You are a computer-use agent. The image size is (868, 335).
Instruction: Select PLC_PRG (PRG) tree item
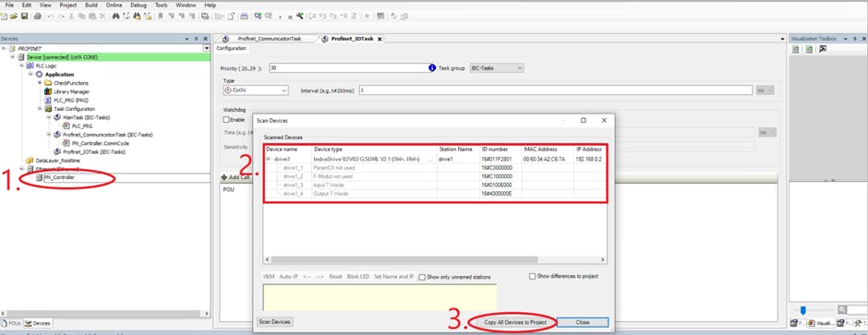(71, 100)
